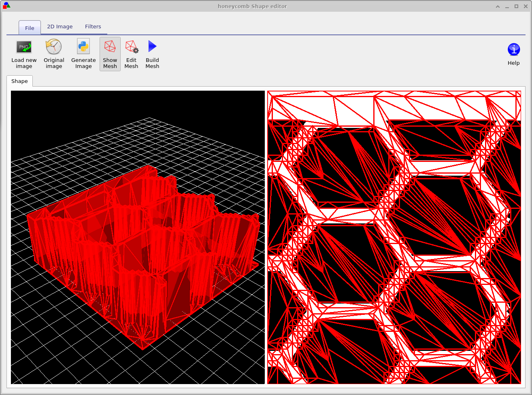The image size is (532, 395).
Task: Select the Shape tab
Action: (x=19, y=81)
